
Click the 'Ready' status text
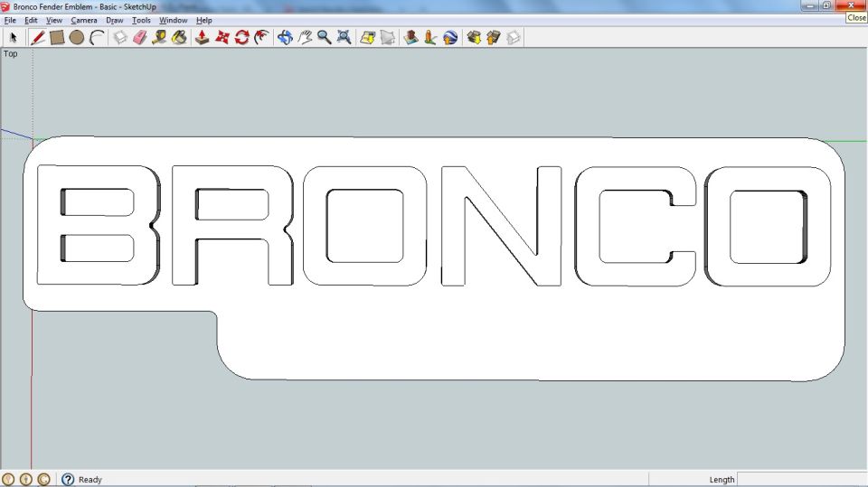click(x=90, y=480)
